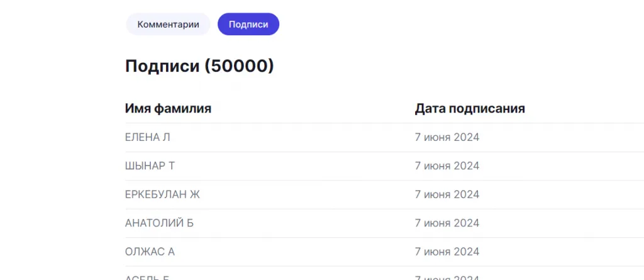Click the signing date for АНАТОЛИЙ Б
This screenshot has width=644, height=280.
[447, 223]
